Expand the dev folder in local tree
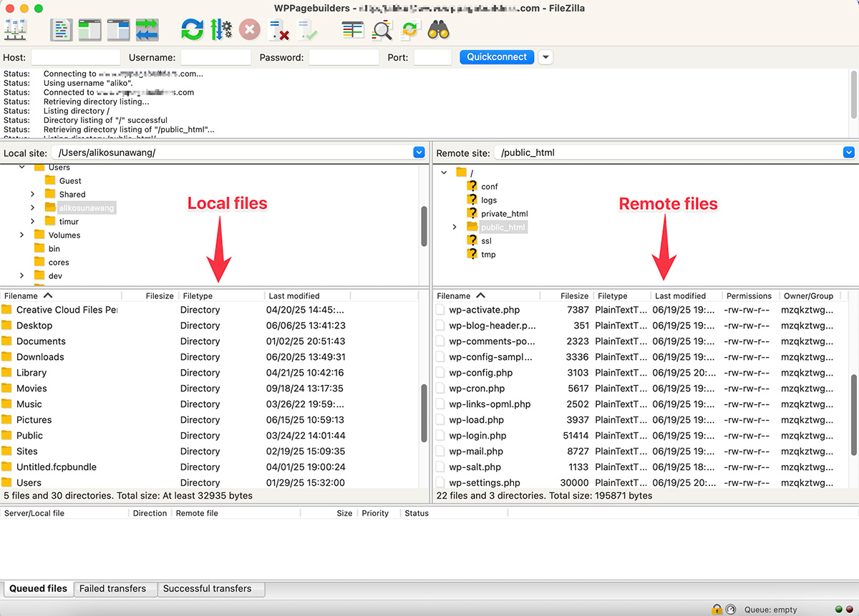859x616 pixels. coord(22,275)
